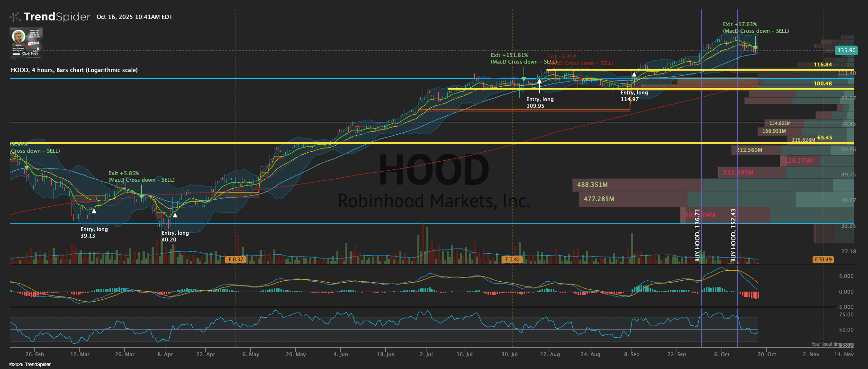Click the chart title HOOD, 4 hours text
868x369 pixels.
[x=74, y=70]
